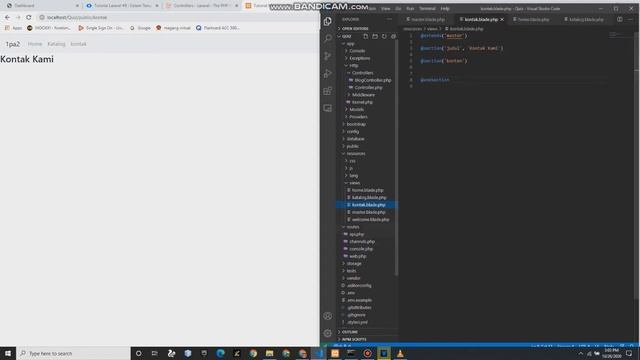The height and width of the screenshot is (360, 640).
Task: Open the Run and Debug view
Action: [327, 73]
